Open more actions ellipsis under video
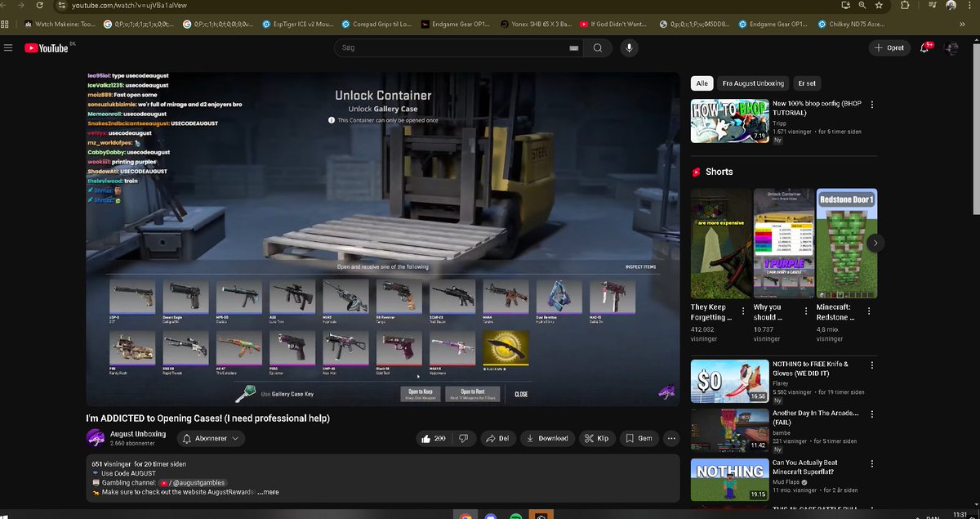Image resolution: width=980 pixels, height=519 pixels. (x=672, y=439)
